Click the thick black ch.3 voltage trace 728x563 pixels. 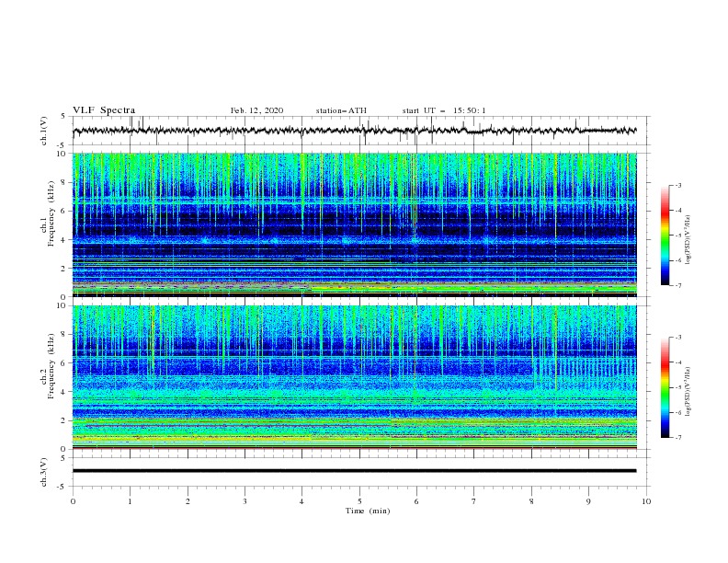coord(355,471)
